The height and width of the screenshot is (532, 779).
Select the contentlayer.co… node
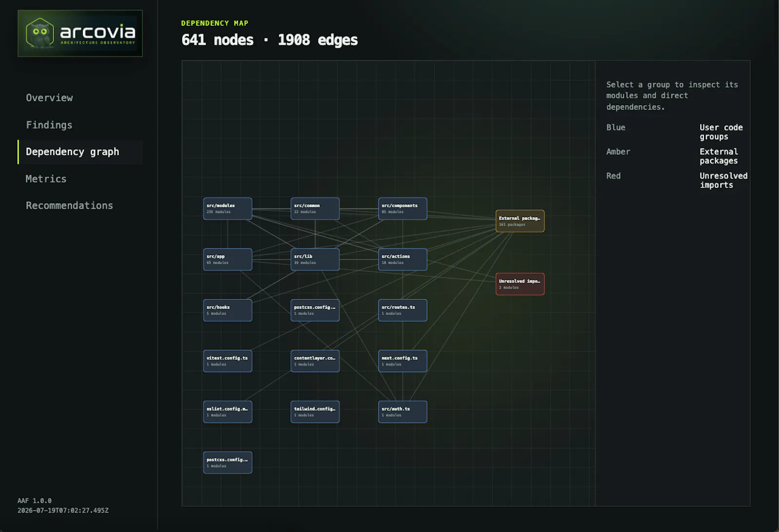click(x=315, y=361)
